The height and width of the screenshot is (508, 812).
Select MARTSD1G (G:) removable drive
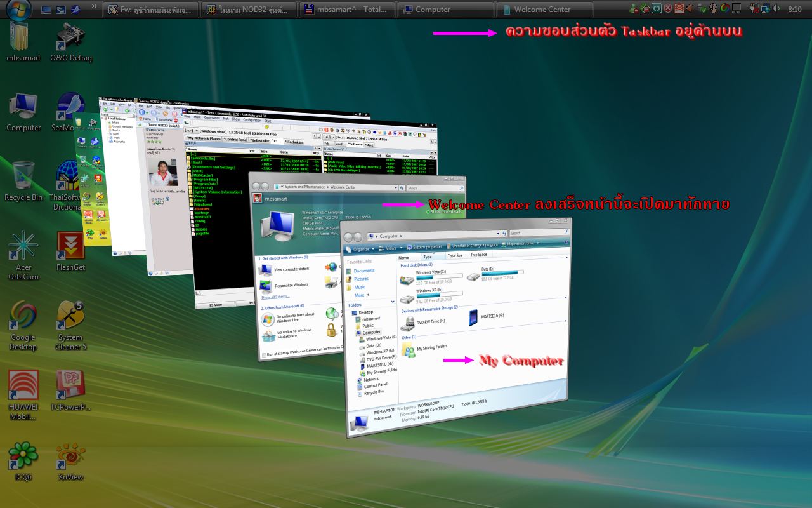[x=486, y=316]
